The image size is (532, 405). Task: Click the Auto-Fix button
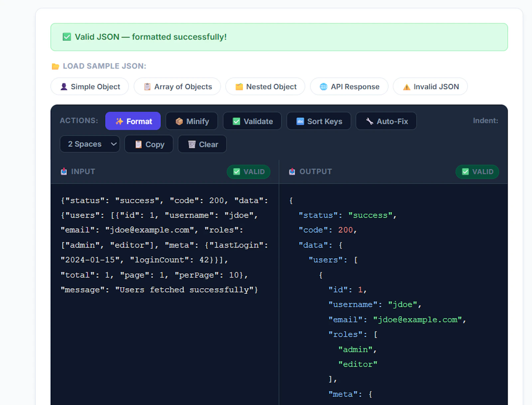(x=386, y=121)
